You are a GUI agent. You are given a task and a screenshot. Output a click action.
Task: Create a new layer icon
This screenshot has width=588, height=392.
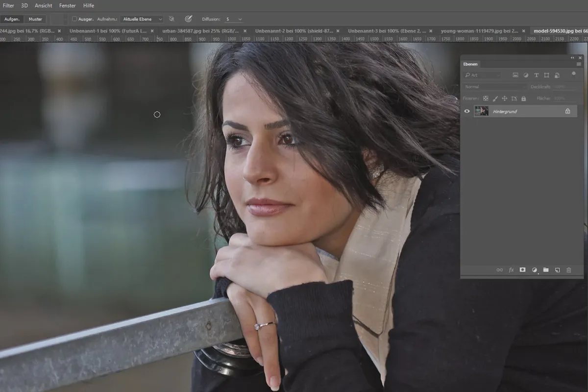557,270
